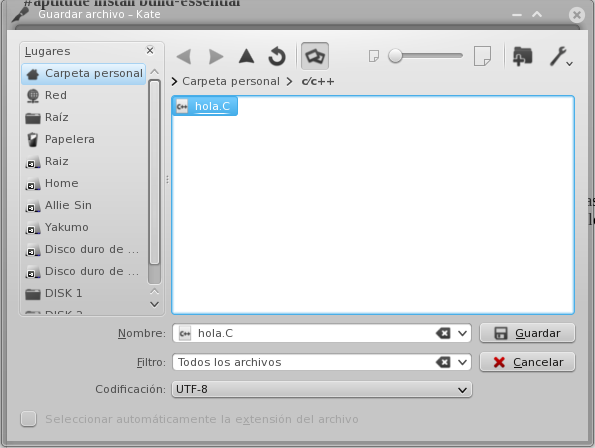Viewport: 595px width, 448px height.
Task: Click the Lugares scrollbar down arrow
Action: point(154,305)
